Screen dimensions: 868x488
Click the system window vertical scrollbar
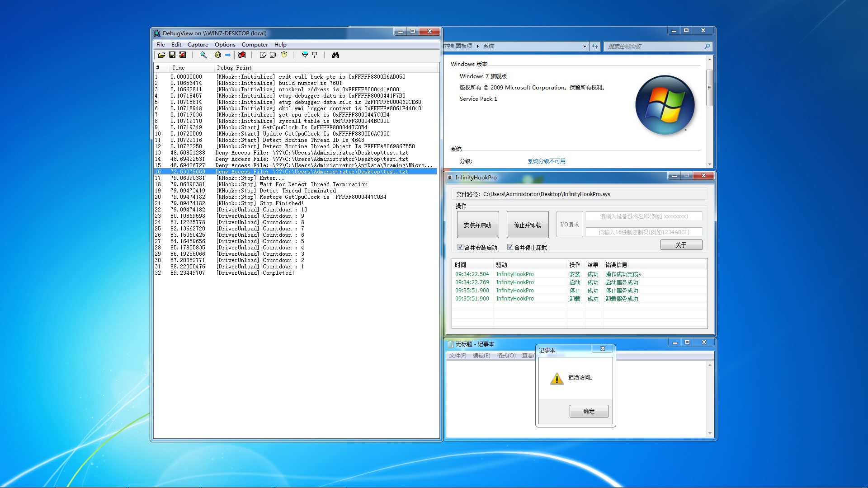pyautogui.click(x=709, y=88)
